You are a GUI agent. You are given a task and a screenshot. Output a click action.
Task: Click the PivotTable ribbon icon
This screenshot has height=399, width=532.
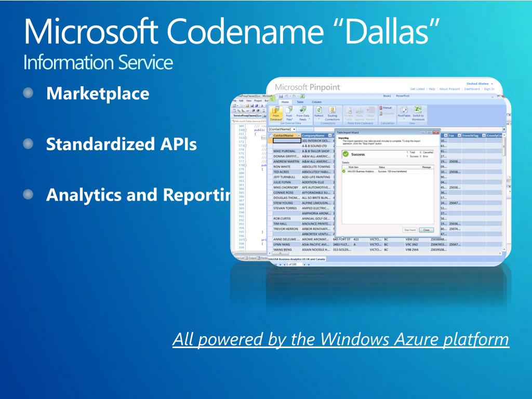point(404,110)
